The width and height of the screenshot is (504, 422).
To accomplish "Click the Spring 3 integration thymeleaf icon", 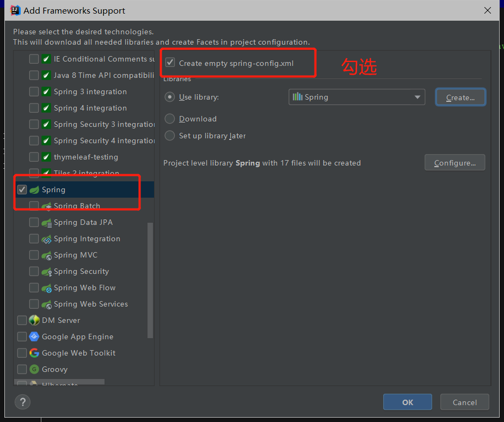I will [x=46, y=91].
